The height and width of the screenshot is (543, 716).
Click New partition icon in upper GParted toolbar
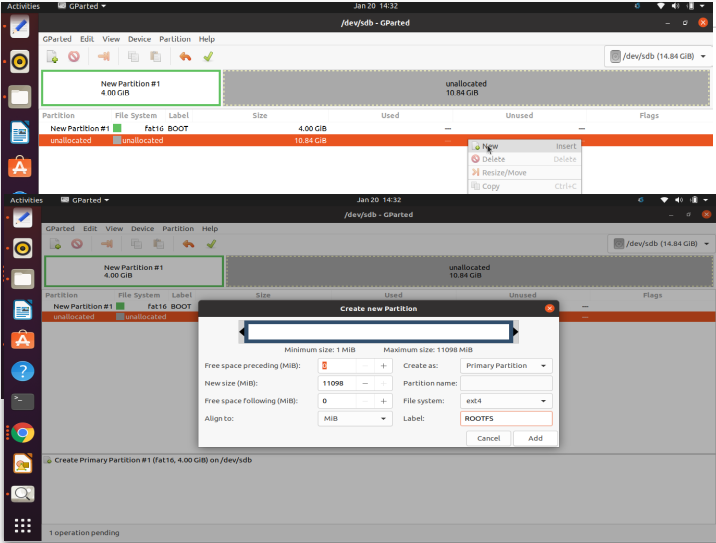(x=52, y=57)
